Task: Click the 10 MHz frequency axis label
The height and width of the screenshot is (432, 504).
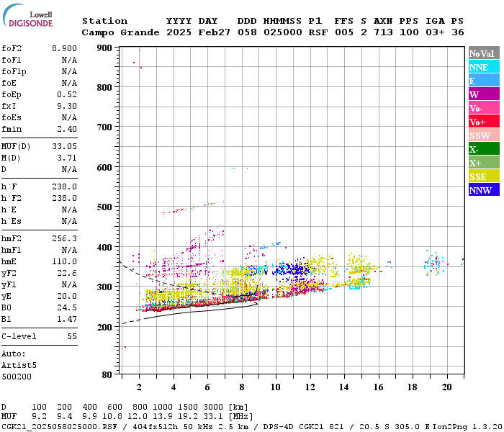Action: click(276, 387)
